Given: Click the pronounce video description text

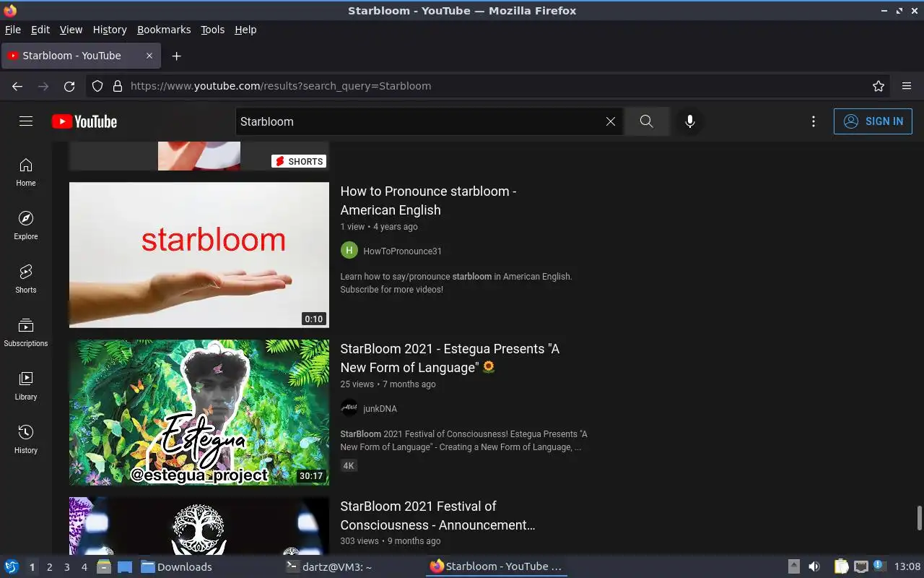Looking at the screenshot, I should point(456,283).
